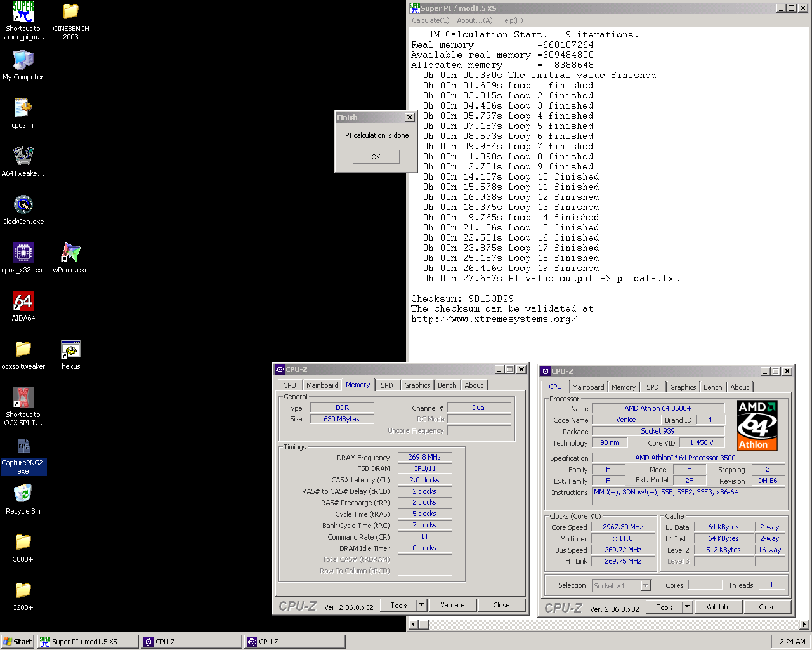
Task: Click Core VID 1.450 V value
Action: click(702, 442)
